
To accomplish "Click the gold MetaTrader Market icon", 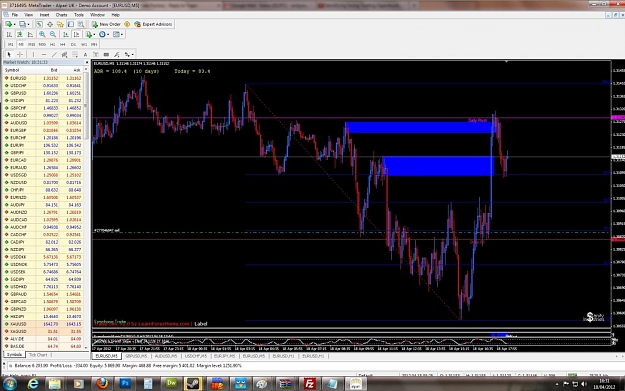I will click(x=127, y=24).
